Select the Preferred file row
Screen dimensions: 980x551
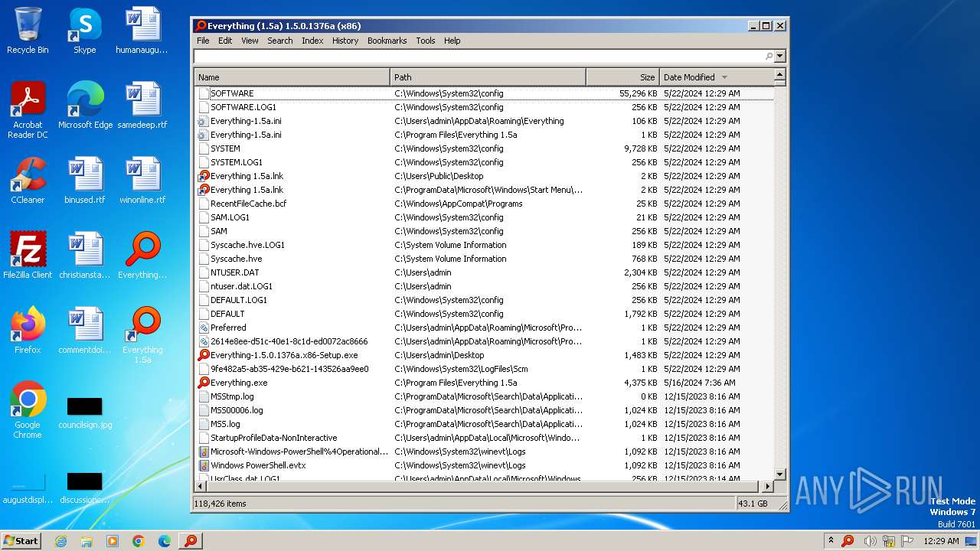coord(484,328)
